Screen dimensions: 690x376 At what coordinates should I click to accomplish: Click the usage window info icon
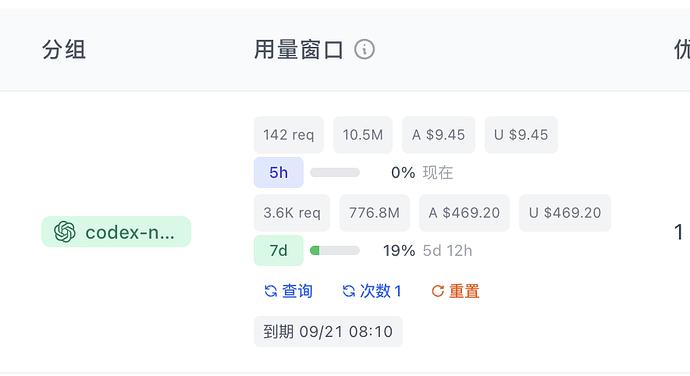364,49
